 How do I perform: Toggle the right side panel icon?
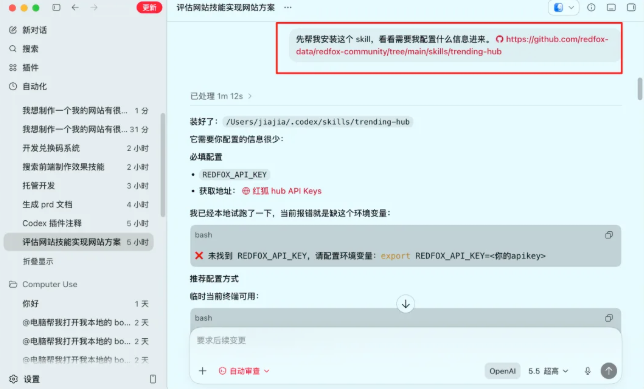click(x=631, y=7)
